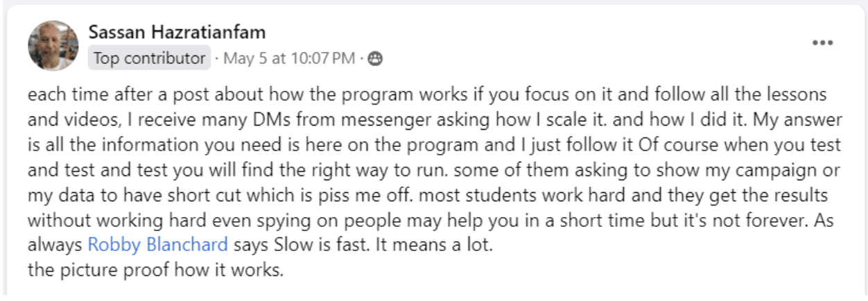This screenshot has width=868, height=301.
Task: Visit Robby Blanchard's tagged profile link
Action: (157, 245)
